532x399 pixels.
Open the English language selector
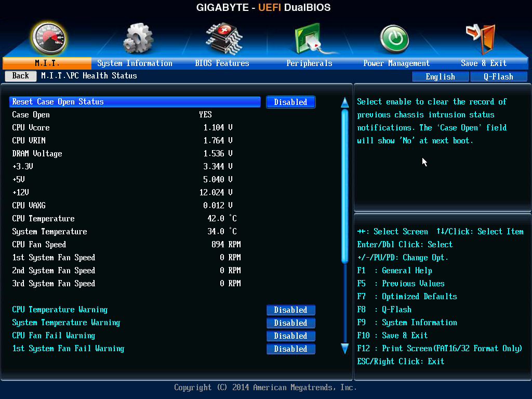click(x=441, y=77)
